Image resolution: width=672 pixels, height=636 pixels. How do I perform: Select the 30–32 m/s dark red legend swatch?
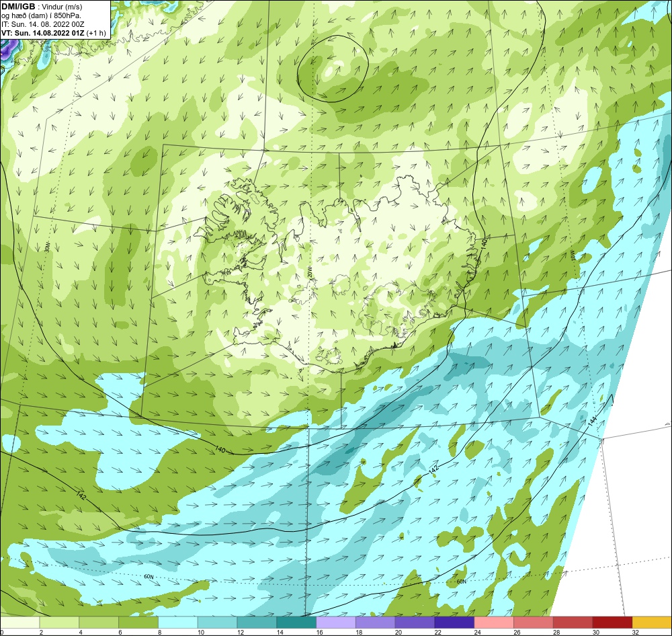coord(612,623)
